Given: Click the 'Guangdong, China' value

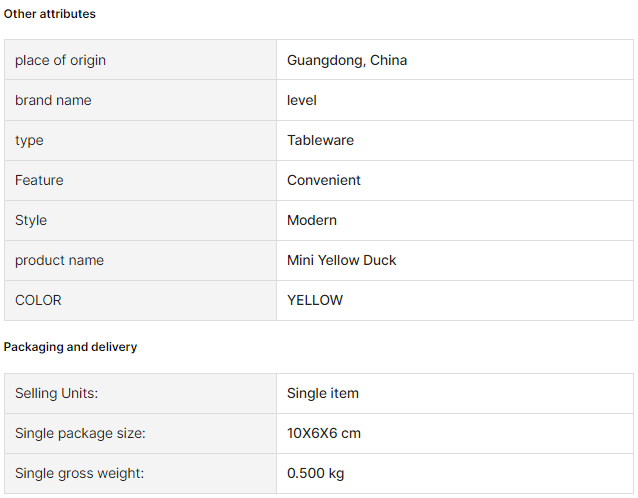Looking at the screenshot, I should pos(347,60).
